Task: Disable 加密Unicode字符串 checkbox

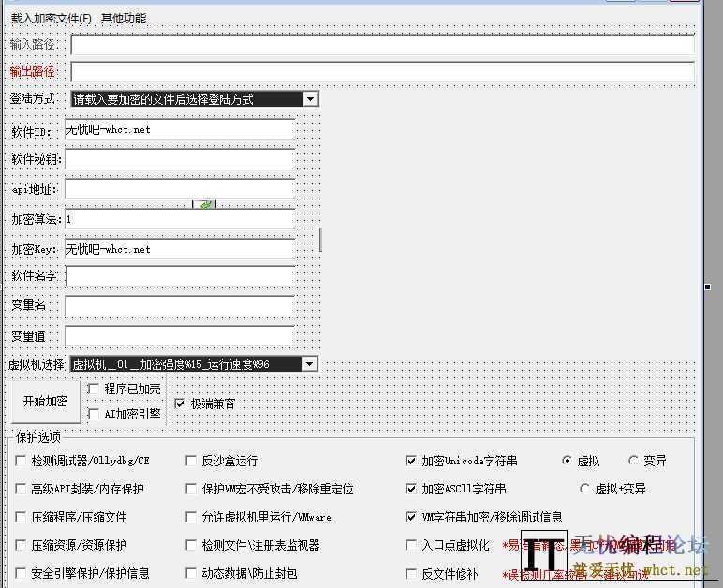Action: pos(411,461)
